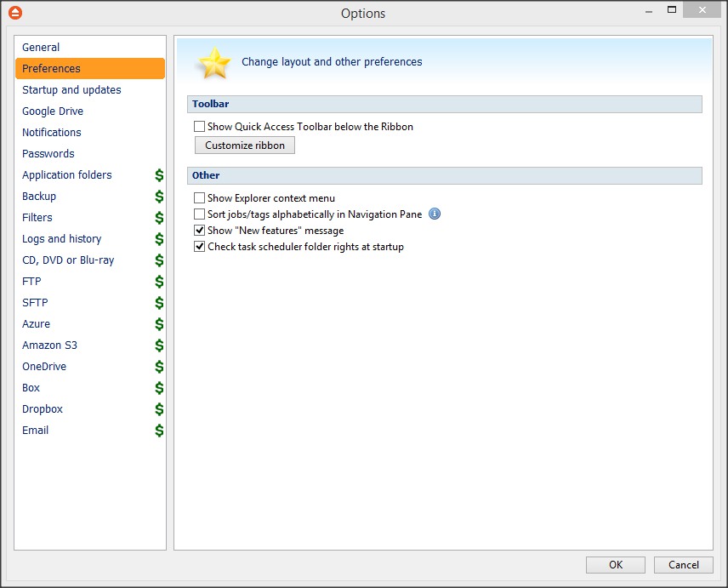Click the Toolbar section header
Screen dimensions: 728x588
[x=444, y=104]
